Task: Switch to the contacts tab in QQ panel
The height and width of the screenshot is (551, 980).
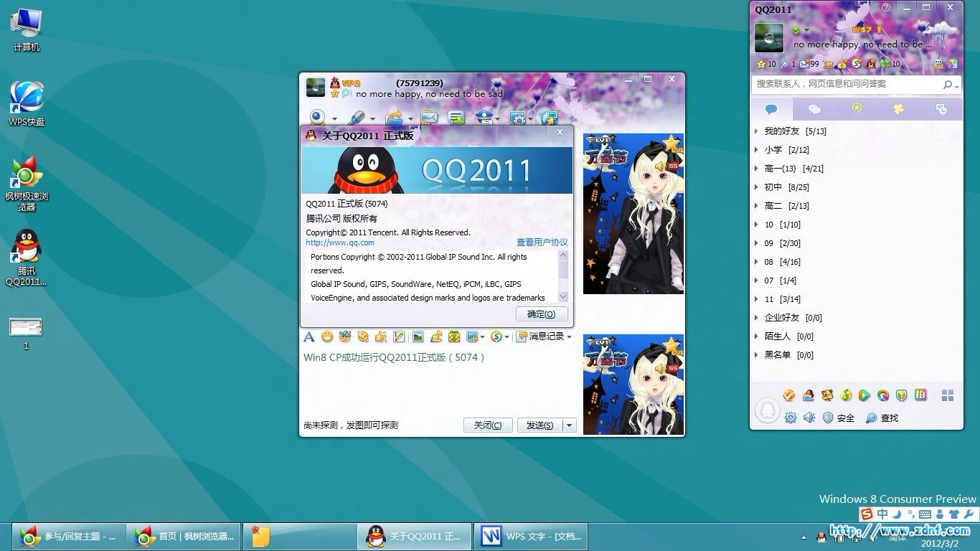Action: (x=772, y=109)
